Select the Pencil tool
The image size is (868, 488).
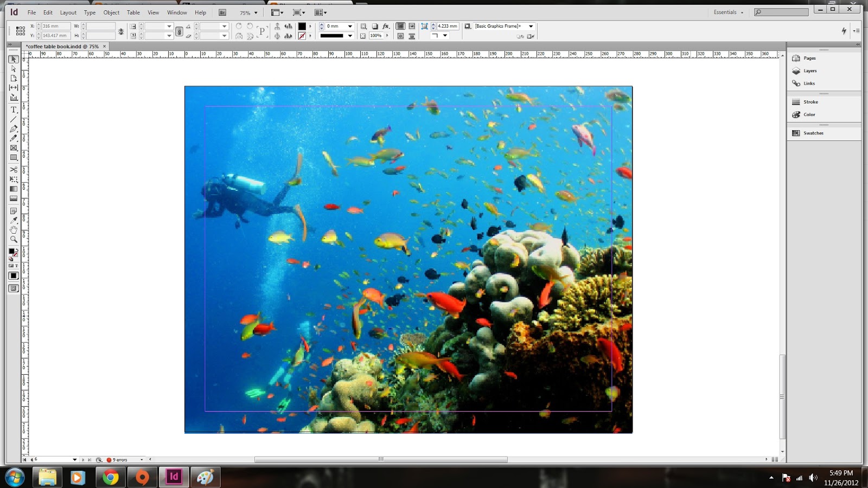tap(14, 138)
